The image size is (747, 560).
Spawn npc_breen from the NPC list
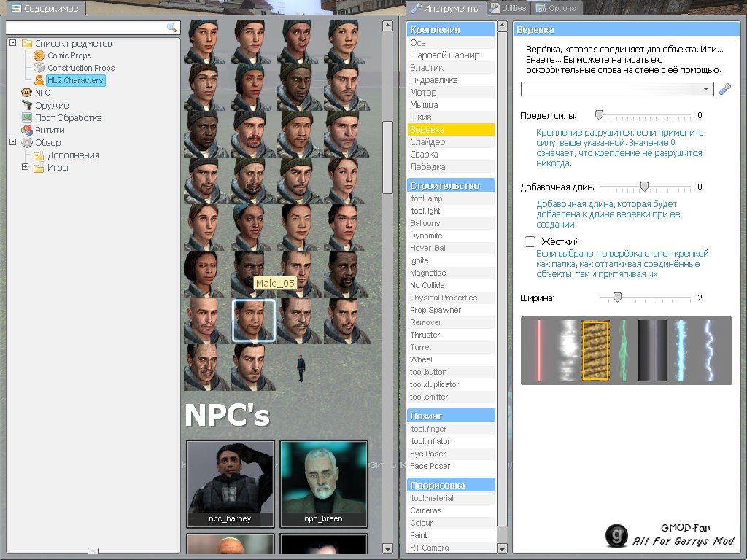(x=323, y=484)
